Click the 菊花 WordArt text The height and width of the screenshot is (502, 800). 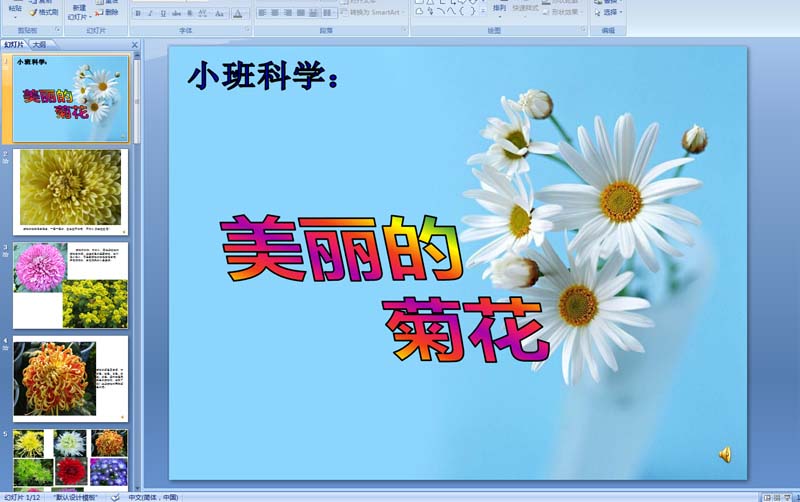(466, 330)
